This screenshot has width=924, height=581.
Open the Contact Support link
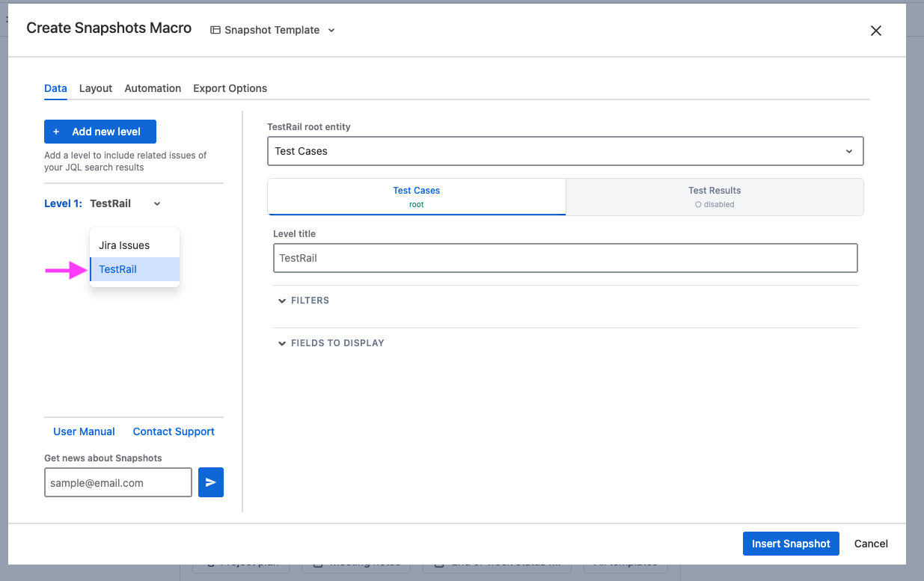pyautogui.click(x=174, y=431)
